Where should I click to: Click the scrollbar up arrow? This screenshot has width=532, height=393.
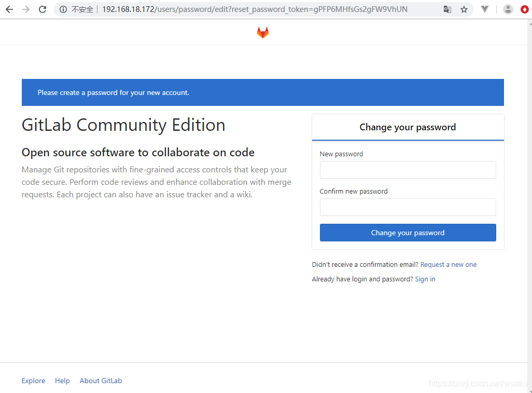(x=530, y=23)
